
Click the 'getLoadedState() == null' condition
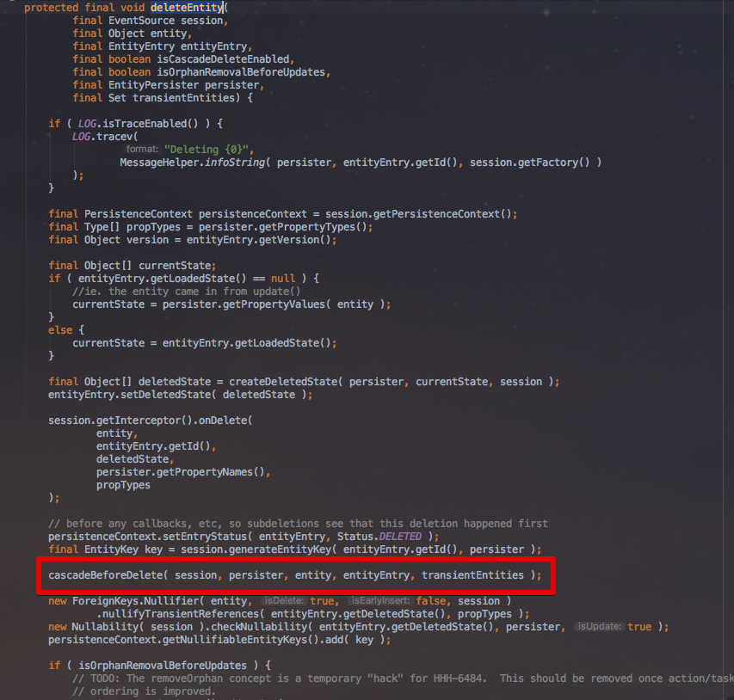223,279
